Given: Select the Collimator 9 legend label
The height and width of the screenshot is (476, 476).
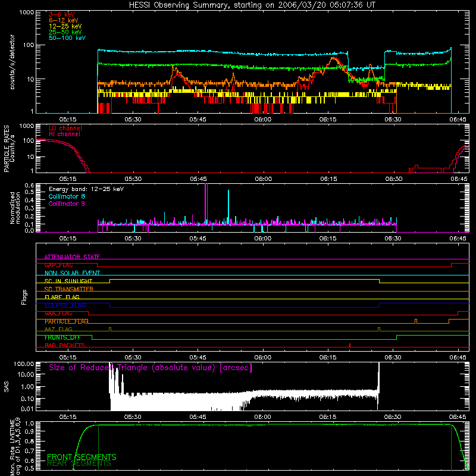Looking at the screenshot, I should (67, 203).
